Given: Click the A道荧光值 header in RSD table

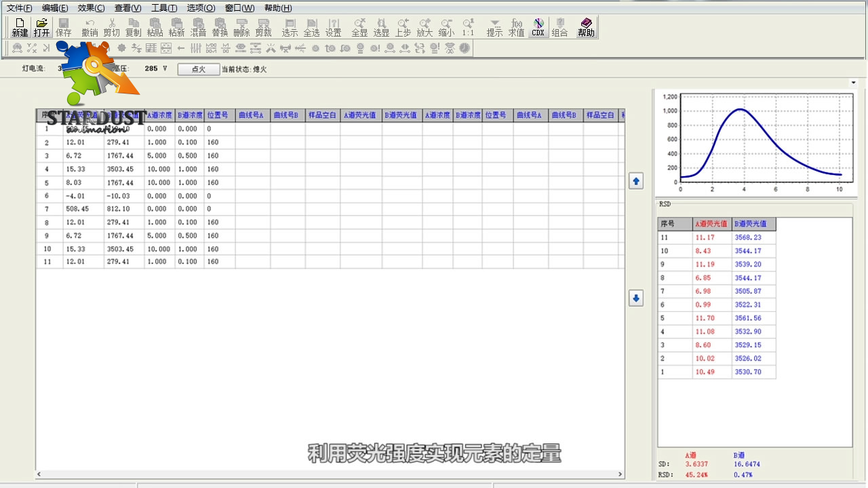Looking at the screenshot, I should (x=711, y=224).
